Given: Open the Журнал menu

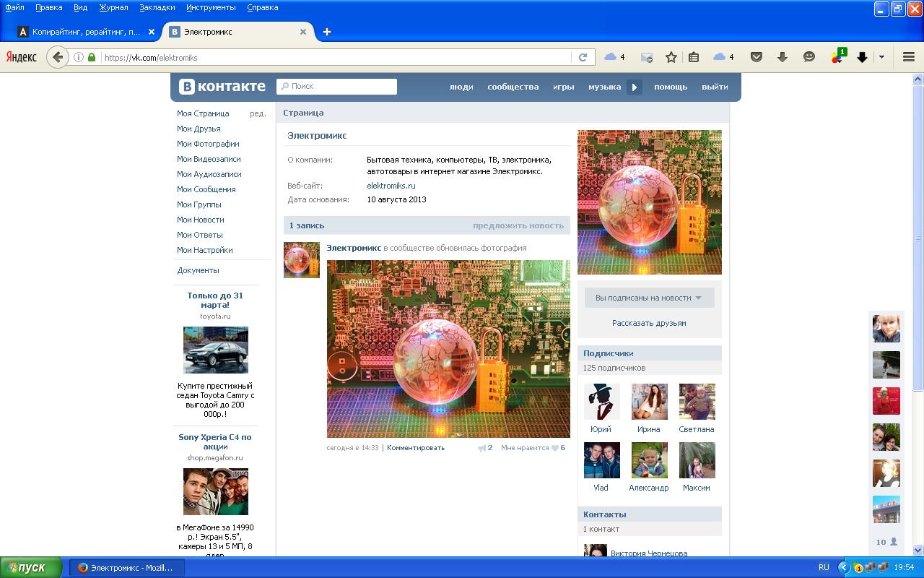Looking at the screenshot, I should click(113, 7).
